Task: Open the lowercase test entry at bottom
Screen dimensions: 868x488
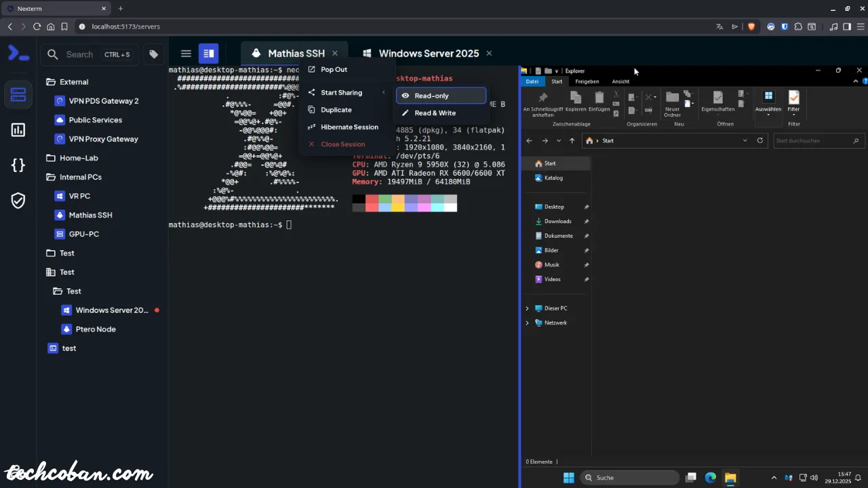Action: click(62, 348)
